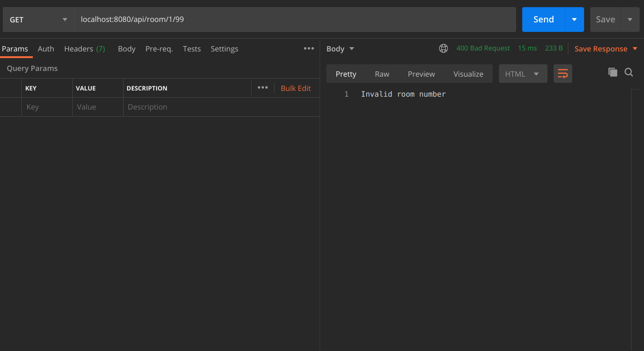Open the request Body tab
This screenshot has height=351, width=644.
[127, 49]
